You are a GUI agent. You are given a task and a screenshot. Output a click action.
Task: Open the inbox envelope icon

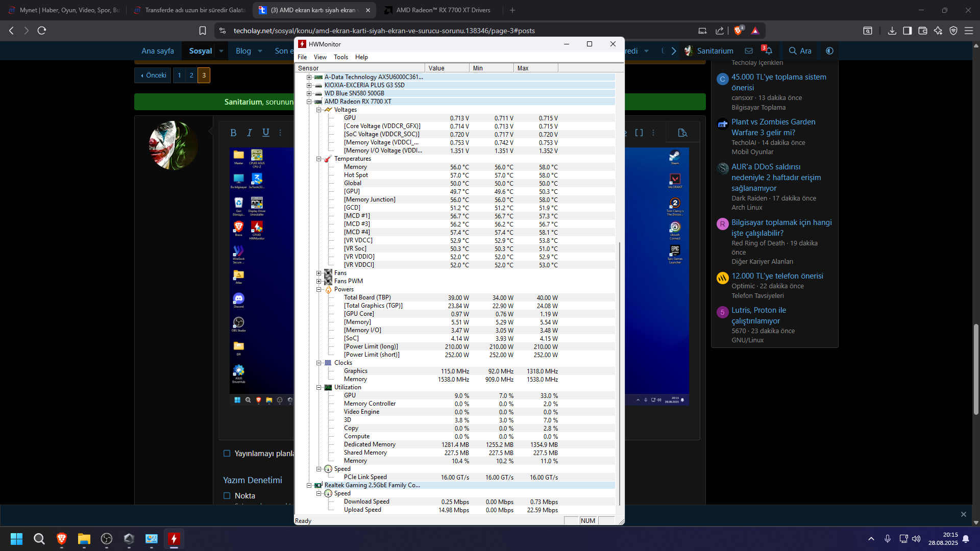(x=749, y=51)
